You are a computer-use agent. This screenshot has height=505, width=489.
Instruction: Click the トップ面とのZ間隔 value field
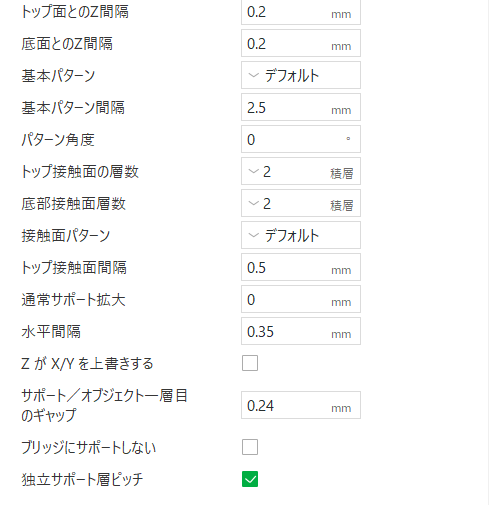(x=301, y=12)
